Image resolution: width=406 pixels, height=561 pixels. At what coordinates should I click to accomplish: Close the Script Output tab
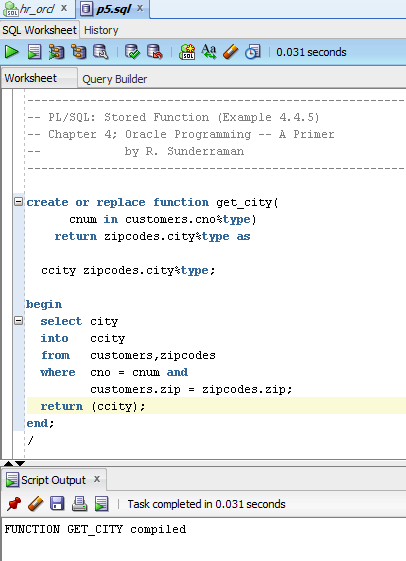click(97, 479)
